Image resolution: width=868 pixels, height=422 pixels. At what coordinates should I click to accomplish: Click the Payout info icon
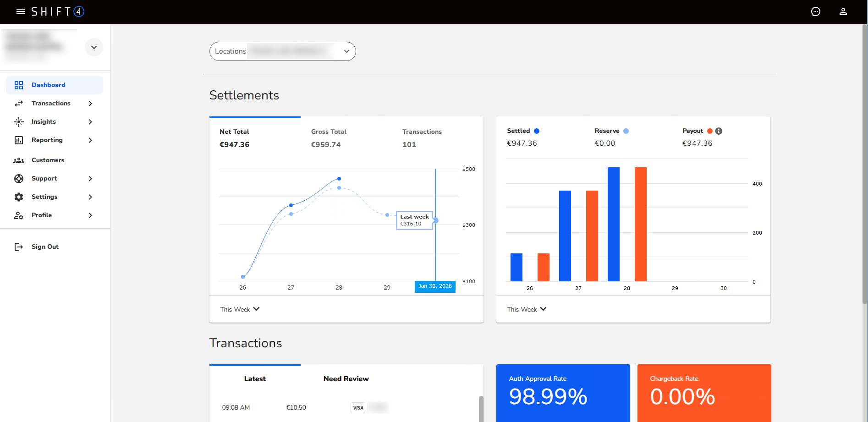pyautogui.click(x=719, y=131)
